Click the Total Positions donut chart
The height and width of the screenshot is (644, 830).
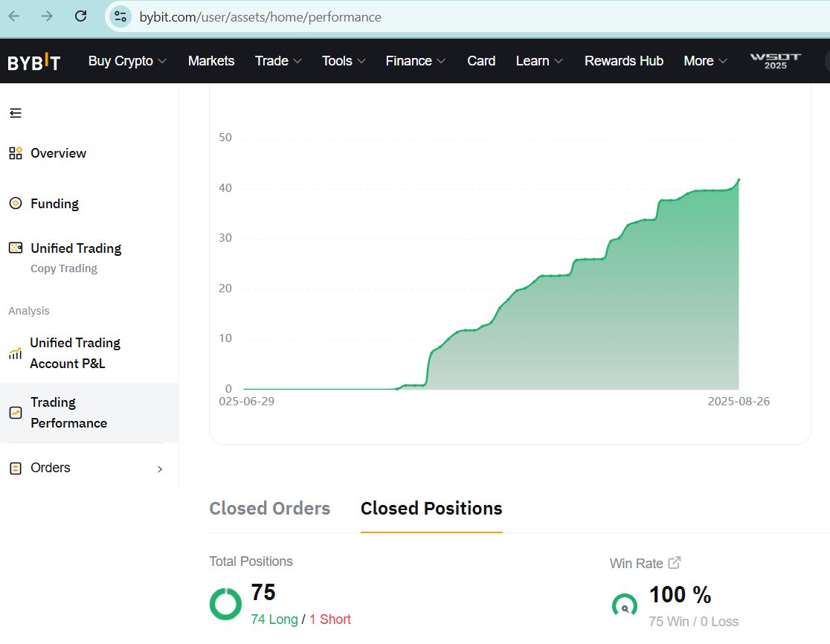pos(225,604)
